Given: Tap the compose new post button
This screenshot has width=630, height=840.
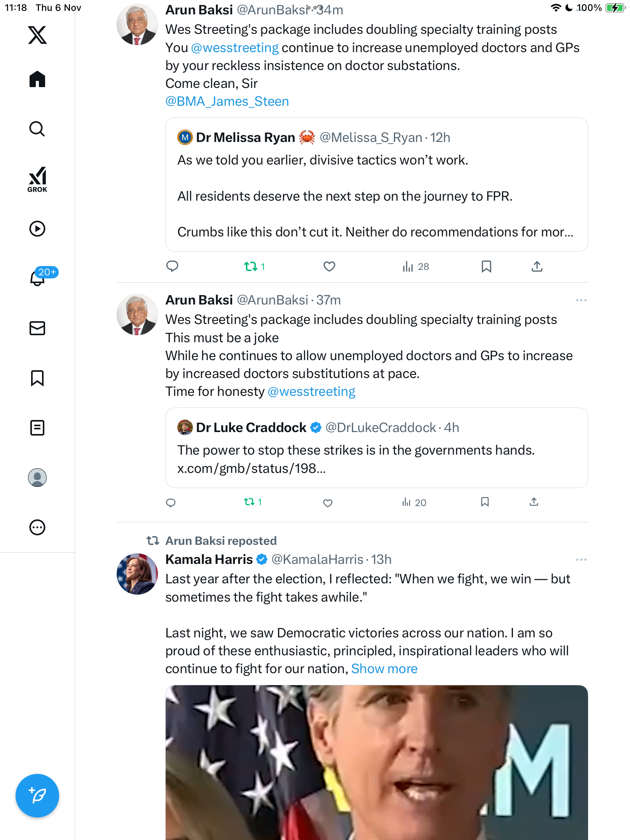Looking at the screenshot, I should coord(37,795).
